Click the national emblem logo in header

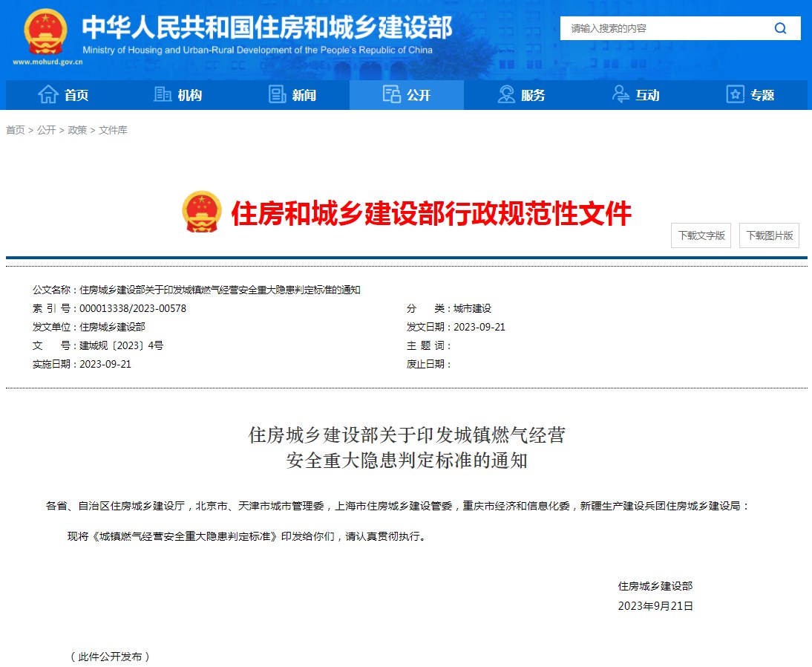pyautogui.click(x=45, y=32)
